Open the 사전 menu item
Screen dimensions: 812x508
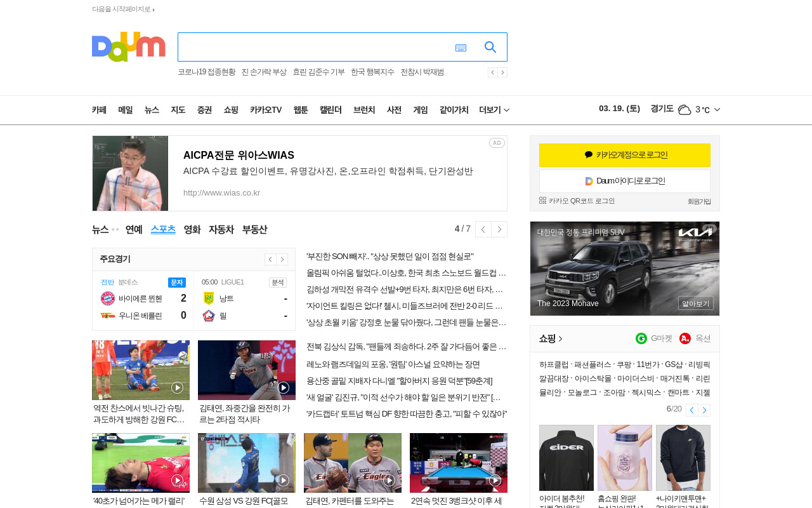[x=394, y=110]
